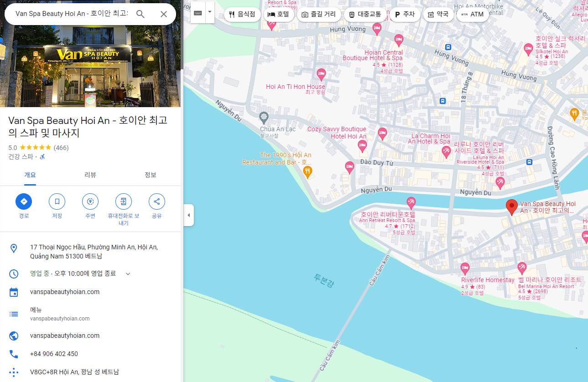
Task: Click the bus stop icon on Hùng Vương
Action: coord(448,47)
